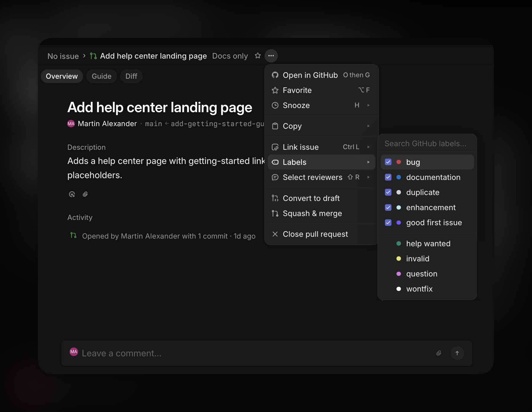Uncheck the enhancement label checkbox
The height and width of the screenshot is (412, 532).
pos(388,207)
